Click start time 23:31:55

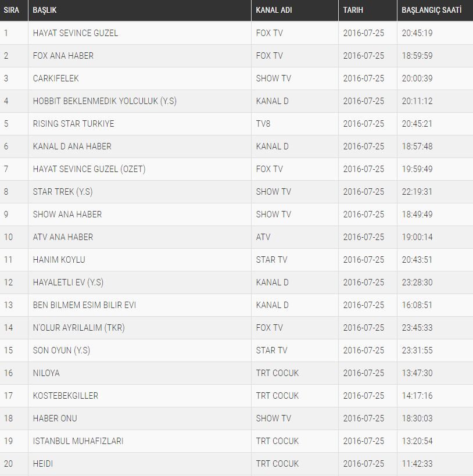[x=417, y=350]
